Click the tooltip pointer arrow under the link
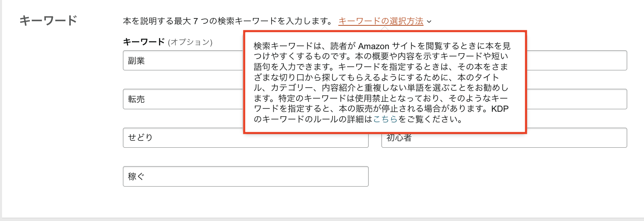 point(384,29)
